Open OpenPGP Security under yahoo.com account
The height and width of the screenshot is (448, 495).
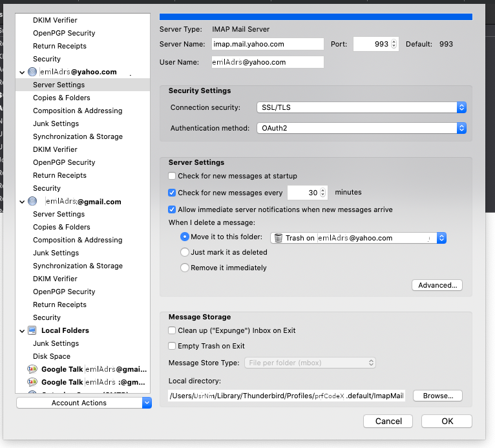pos(83,162)
